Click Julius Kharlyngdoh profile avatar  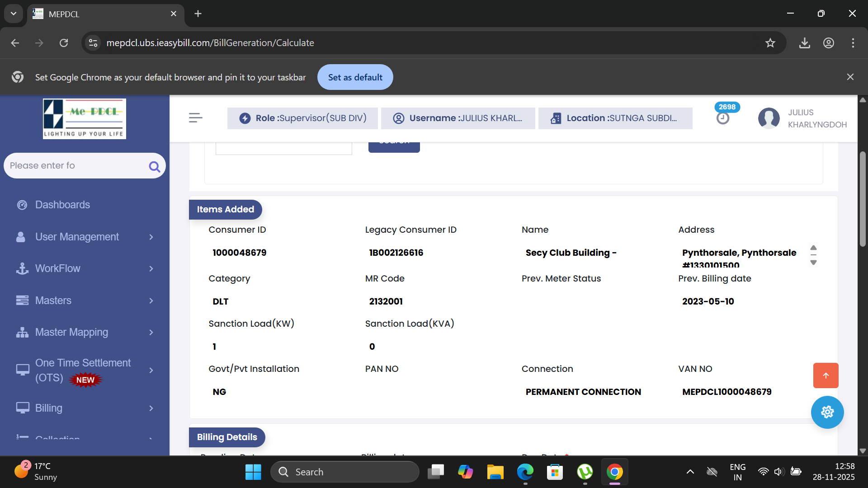[x=769, y=118]
